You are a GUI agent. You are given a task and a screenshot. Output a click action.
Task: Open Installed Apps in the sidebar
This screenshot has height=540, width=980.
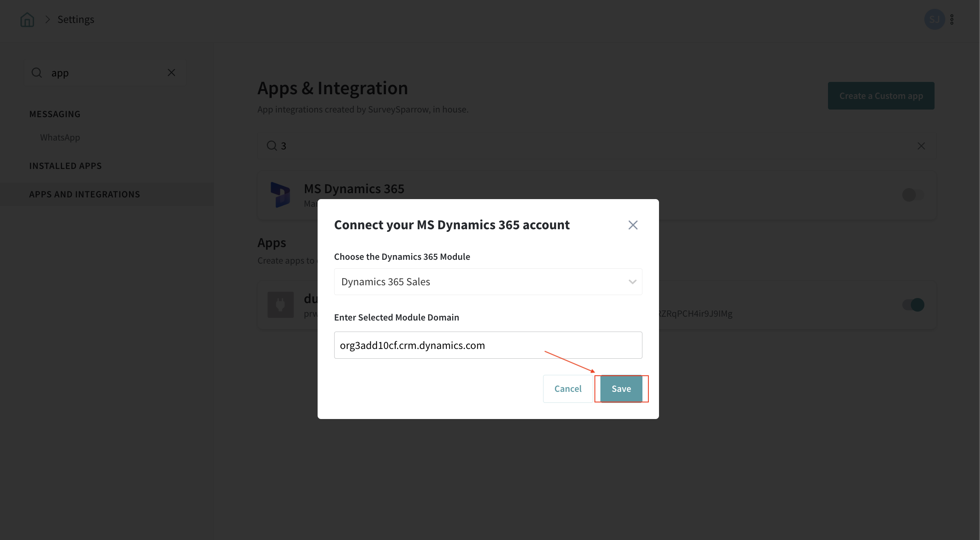coord(65,166)
